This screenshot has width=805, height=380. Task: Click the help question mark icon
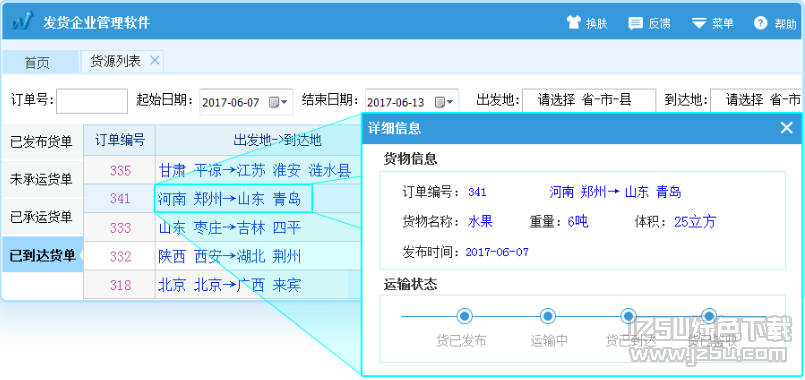tap(760, 23)
